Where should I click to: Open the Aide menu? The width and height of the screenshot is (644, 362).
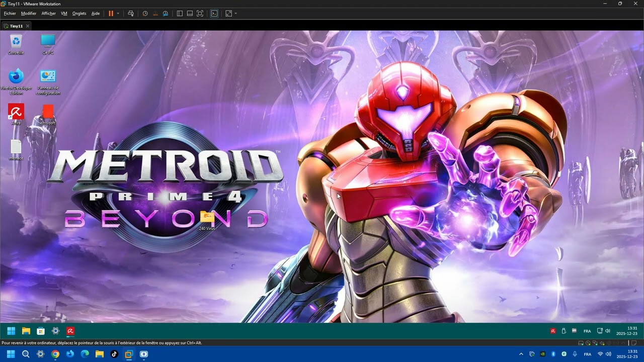pyautogui.click(x=96, y=14)
